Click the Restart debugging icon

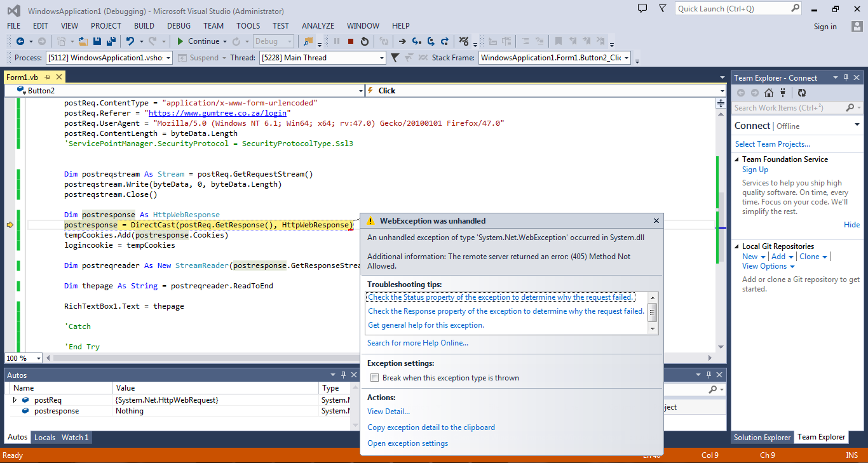pos(365,41)
